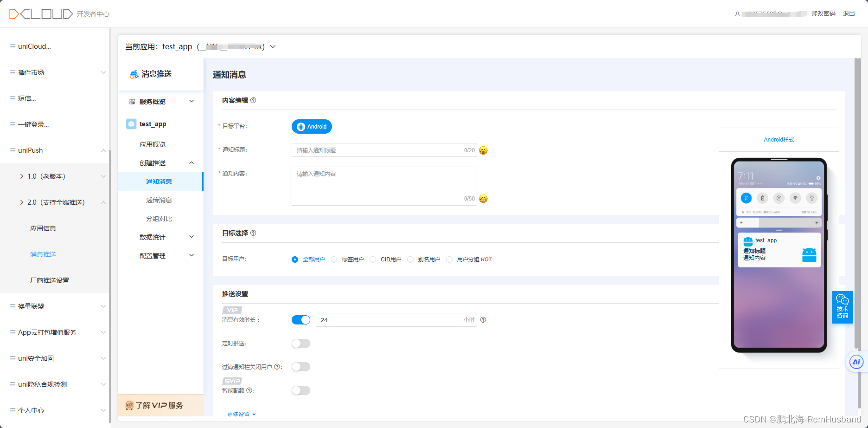
Task: Click the emoji picker beside the 通知内容 textarea
Action: click(x=483, y=199)
